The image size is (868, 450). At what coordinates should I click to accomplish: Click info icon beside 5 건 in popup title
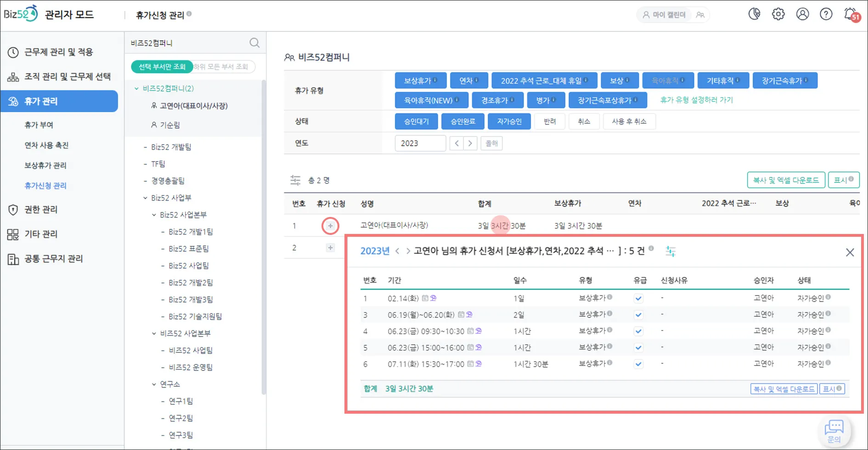coord(651,249)
